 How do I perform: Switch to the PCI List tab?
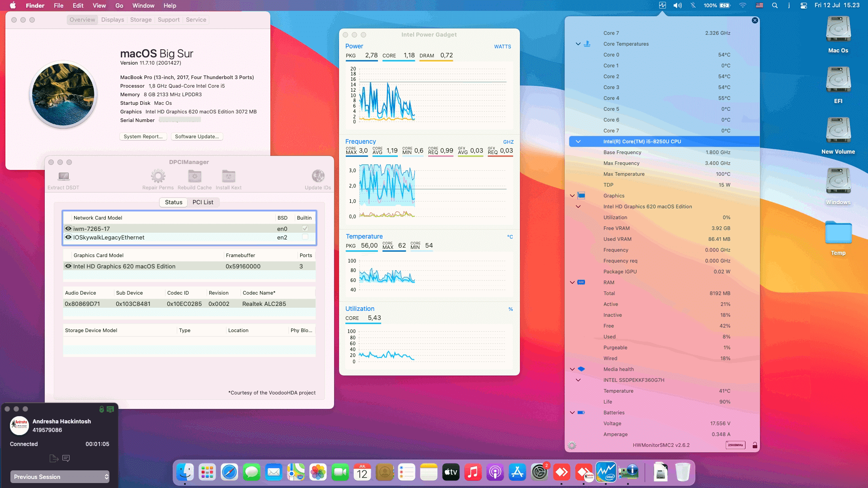[x=203, y=202]
